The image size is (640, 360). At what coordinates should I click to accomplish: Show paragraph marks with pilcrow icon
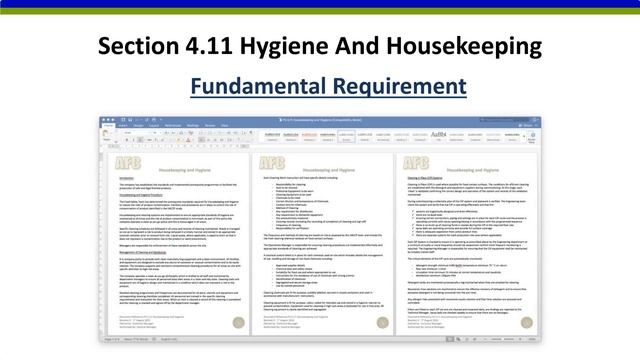point(251,133)
